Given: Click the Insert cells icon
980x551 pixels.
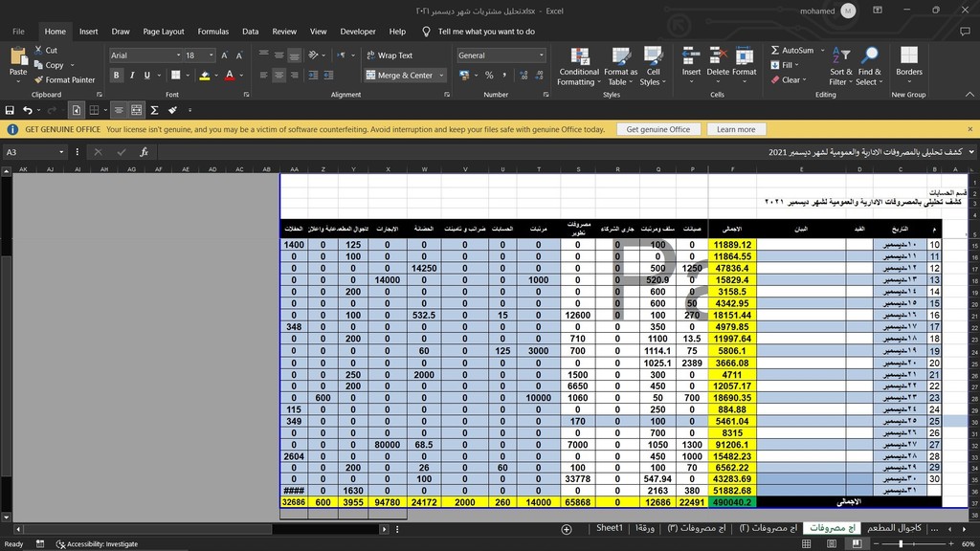Looking at the screenshot, I should point(691,55).
